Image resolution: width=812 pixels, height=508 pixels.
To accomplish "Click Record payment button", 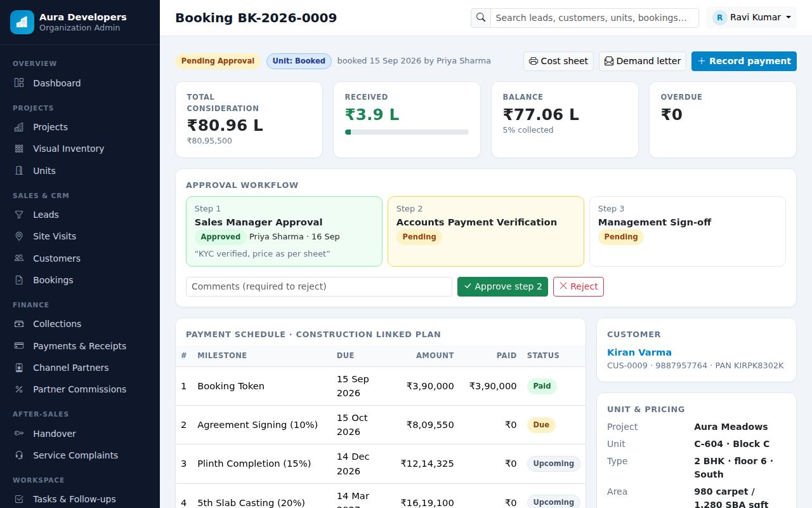I will coord(744,61).
